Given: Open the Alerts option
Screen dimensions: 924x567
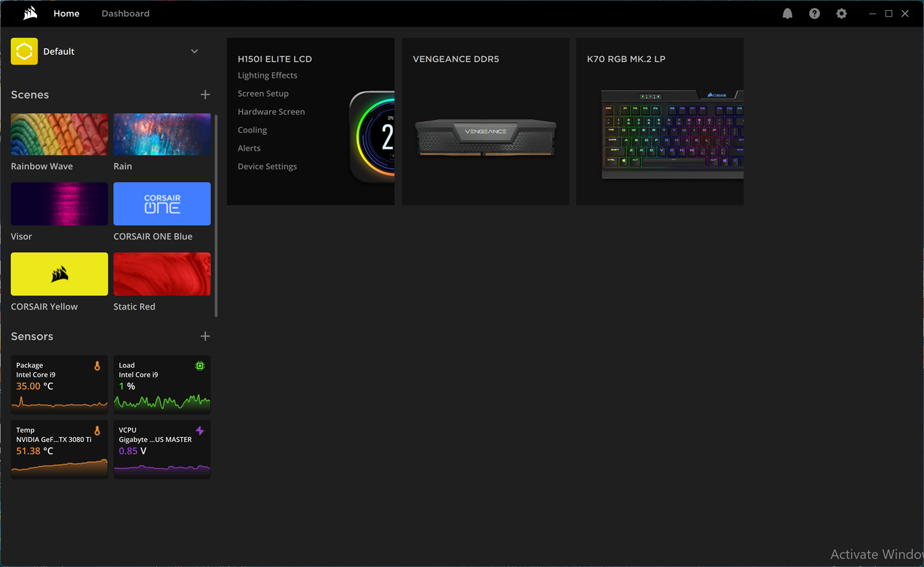Looking at the screenshot, I should [x=249, y=148].
